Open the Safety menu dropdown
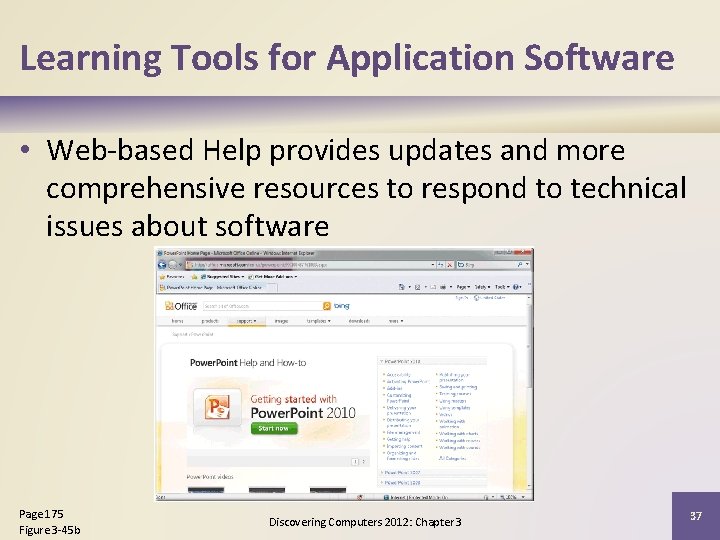This screenshot has height=540, width=720. point(482,287)
